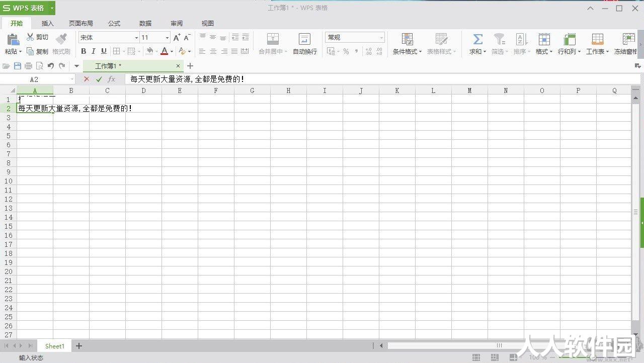The width and height of the screenshot is (644, 363).
Task: Switch to the 数据 (Data) tab
Action: point(145,23)
